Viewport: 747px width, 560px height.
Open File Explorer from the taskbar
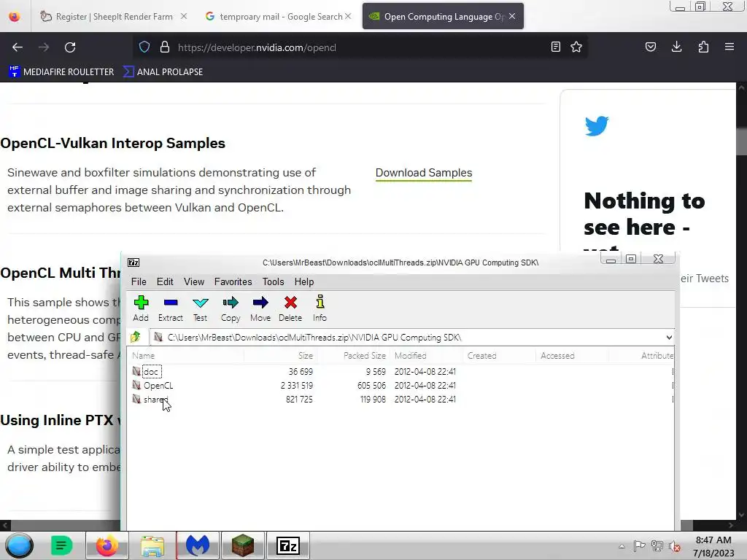click(152, 545)
